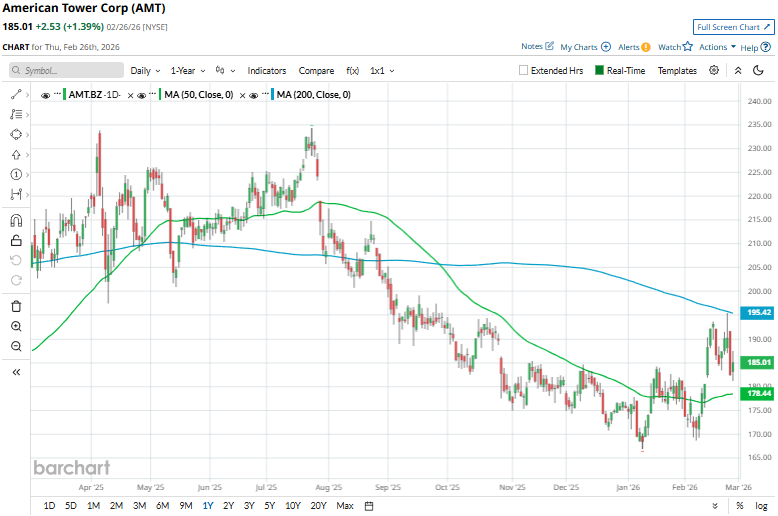The image size is (778, 516).
Task: Expand shapes tool options arrow
Action: [27, 135]
